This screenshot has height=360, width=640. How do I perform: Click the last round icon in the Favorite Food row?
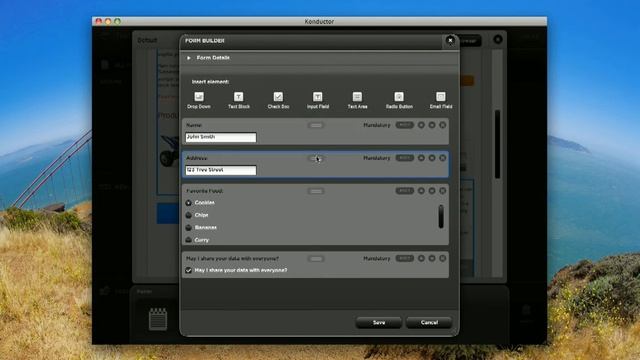click(442, 191)
